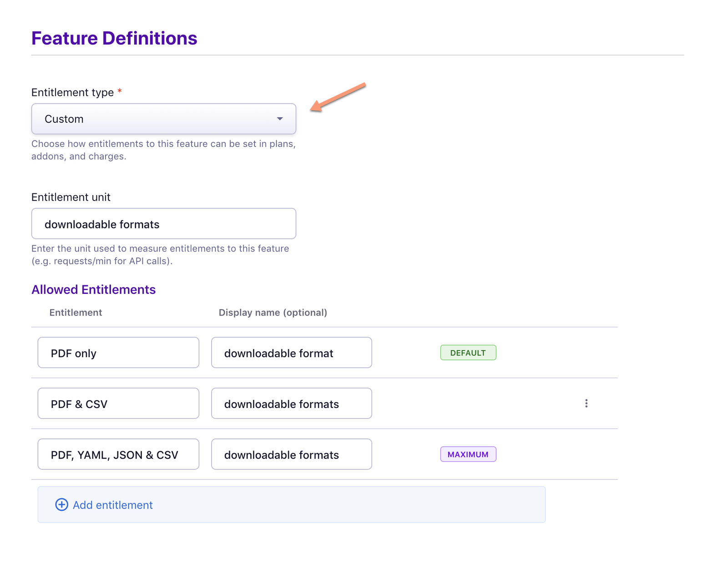
Task: Edit the display name for PDF only row
Action: (x=291, y=353)
